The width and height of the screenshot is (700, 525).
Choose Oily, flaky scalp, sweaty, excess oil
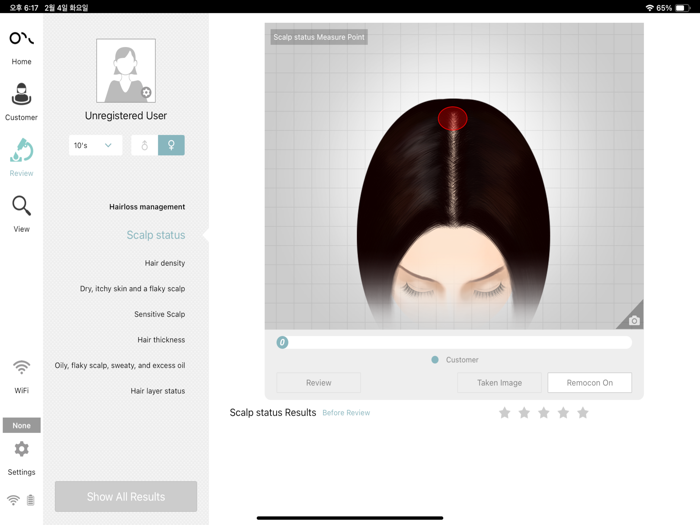click(120, 365)
